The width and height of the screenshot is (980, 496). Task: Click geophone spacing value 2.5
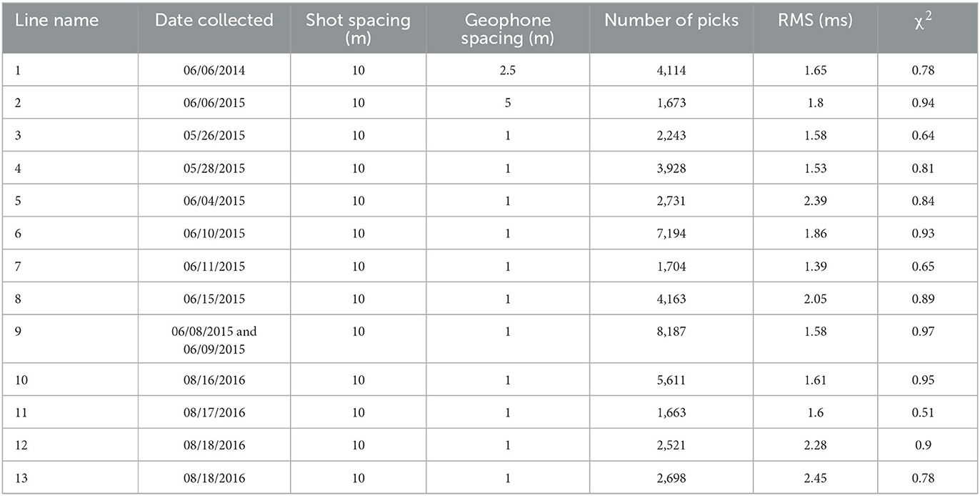508,70
